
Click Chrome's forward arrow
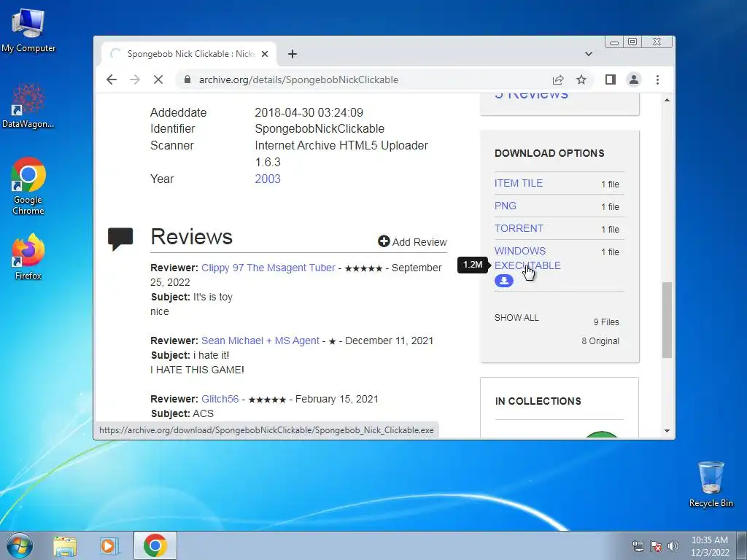135,79
